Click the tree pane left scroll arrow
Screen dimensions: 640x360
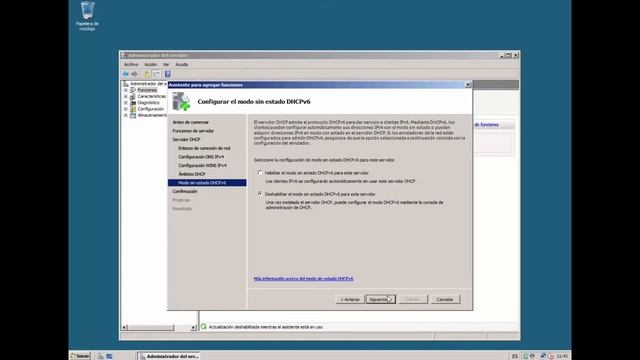(124, 327)
